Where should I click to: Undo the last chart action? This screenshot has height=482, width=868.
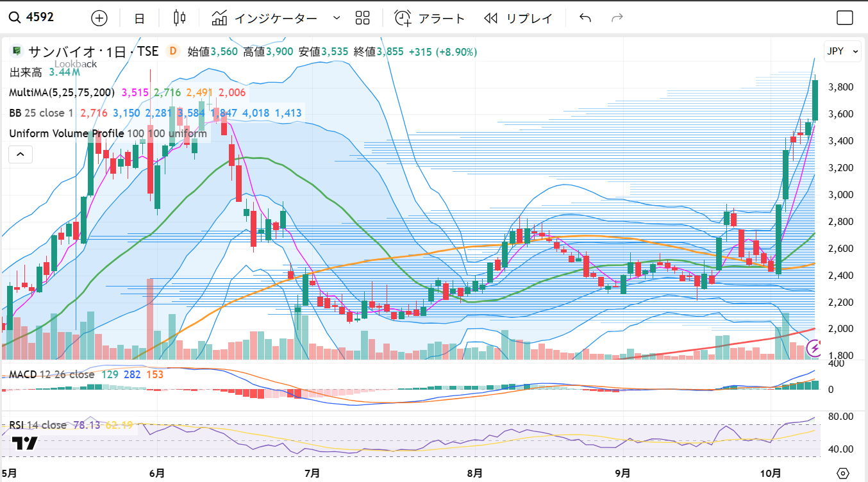[585, 18]
